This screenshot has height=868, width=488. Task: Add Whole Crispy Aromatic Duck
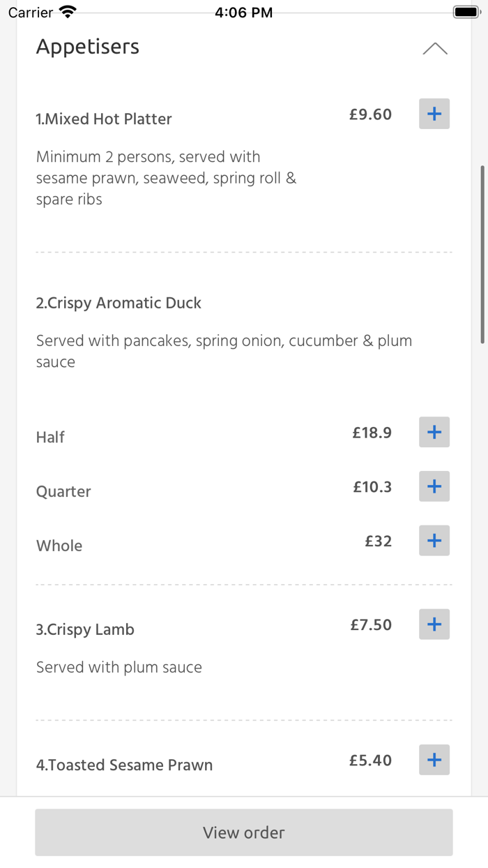click(x=434, y=541)
